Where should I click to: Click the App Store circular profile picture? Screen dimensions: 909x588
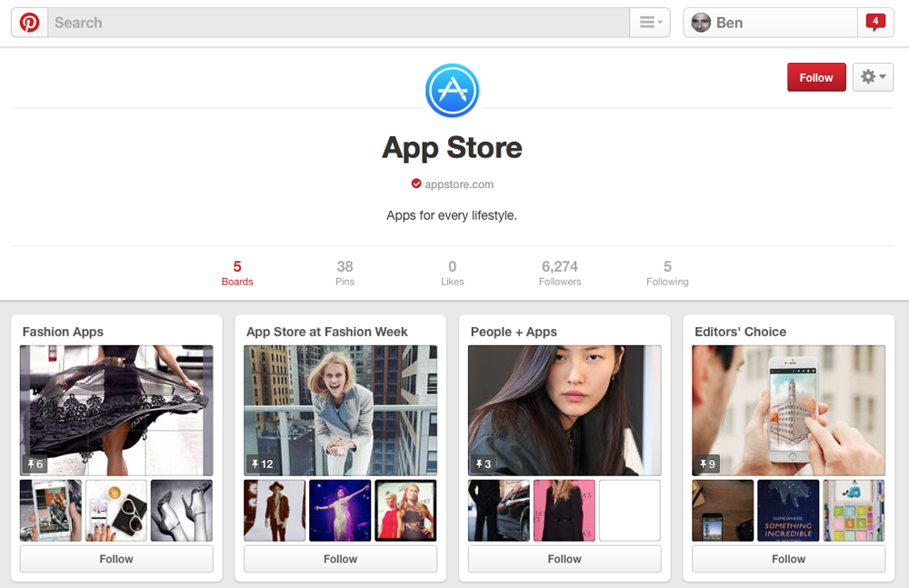452,90
